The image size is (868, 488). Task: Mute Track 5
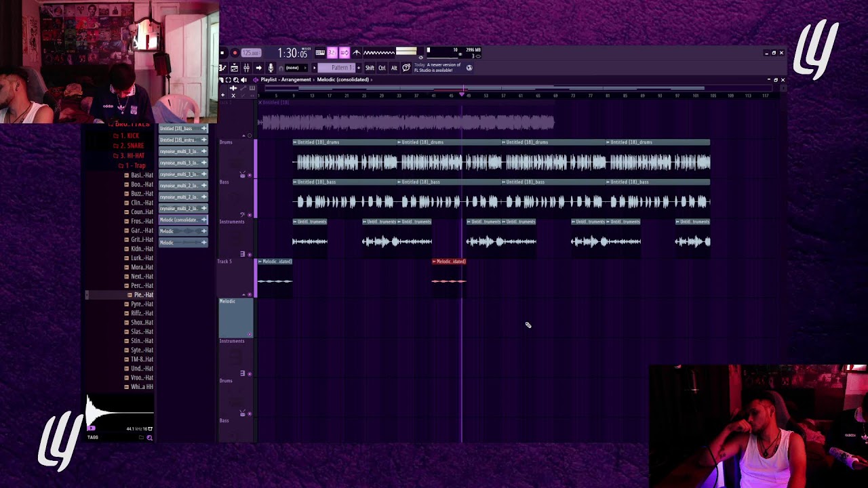coord(250,294)
